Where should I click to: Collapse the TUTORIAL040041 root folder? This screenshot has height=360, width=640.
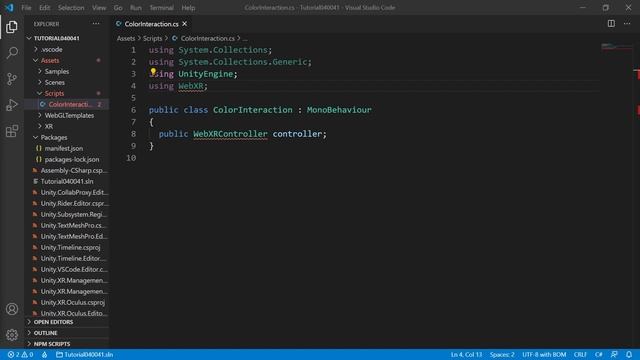pyautogui.click(x=56, y=38)
